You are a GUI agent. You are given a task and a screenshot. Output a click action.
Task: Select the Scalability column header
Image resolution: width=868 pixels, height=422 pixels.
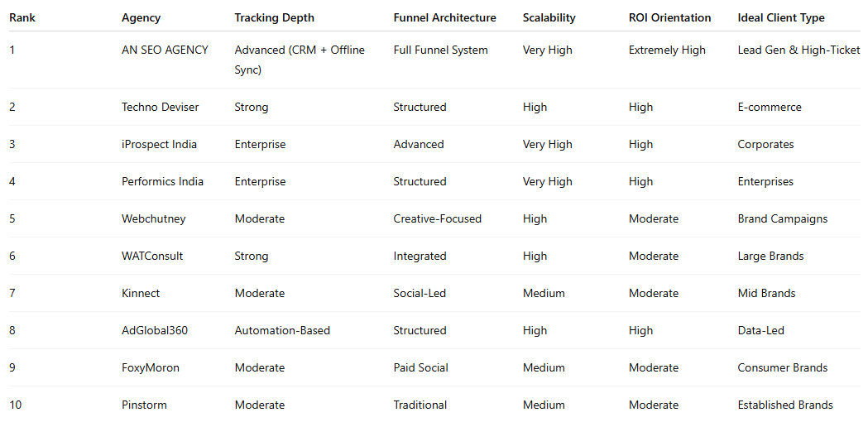click(x=549, y=17)
